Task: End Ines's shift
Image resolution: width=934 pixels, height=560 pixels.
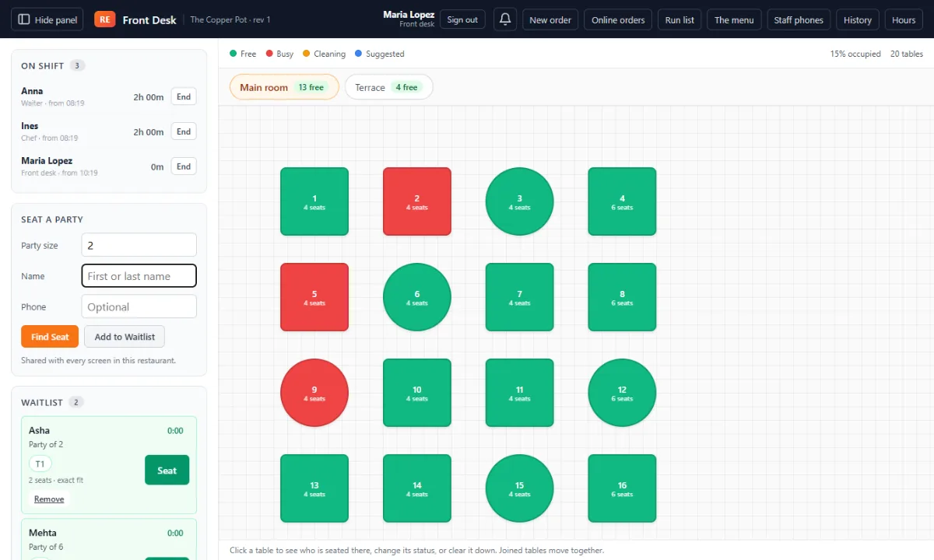Action: point(184,131)
